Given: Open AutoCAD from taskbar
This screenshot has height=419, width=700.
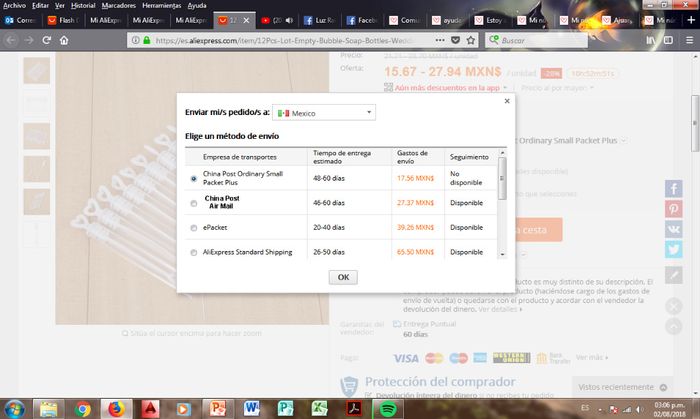Looking at the screenshot, I should point(150,409).
